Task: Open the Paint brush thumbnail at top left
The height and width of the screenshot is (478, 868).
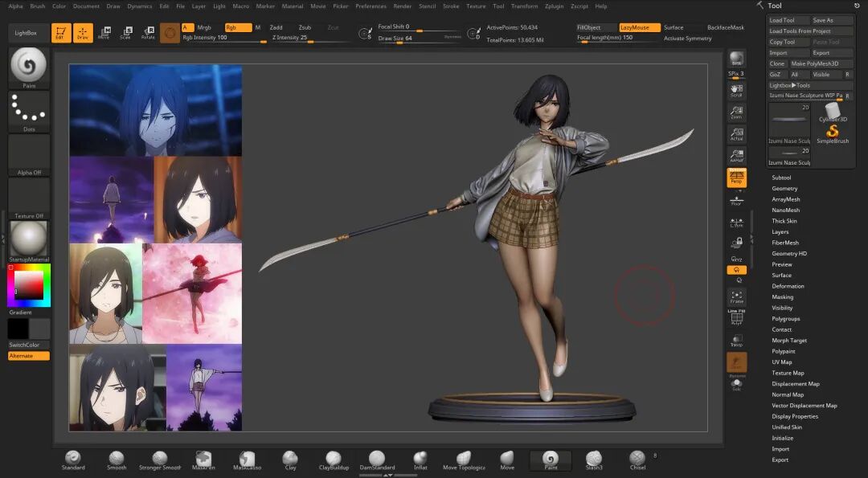Action: click(29, 68)
